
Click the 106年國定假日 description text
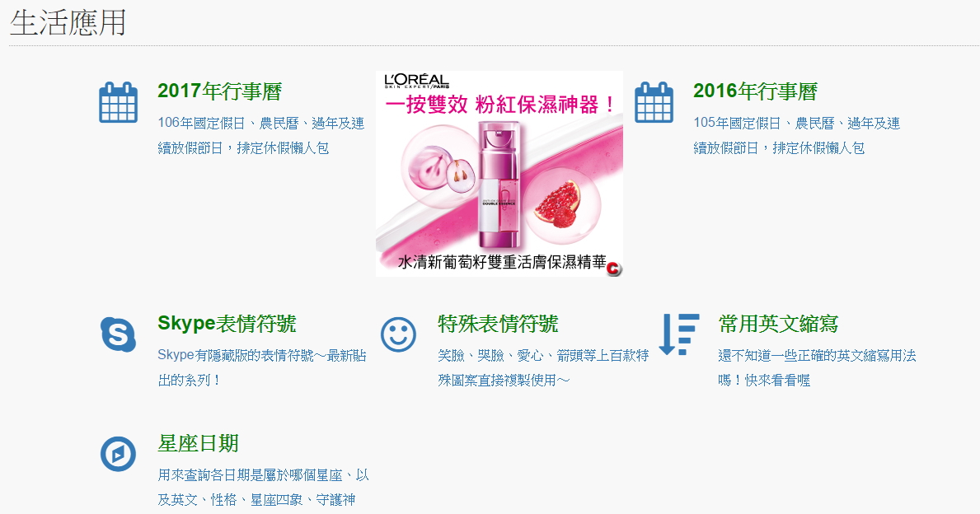pyautogui.click(x=260, y=136)
